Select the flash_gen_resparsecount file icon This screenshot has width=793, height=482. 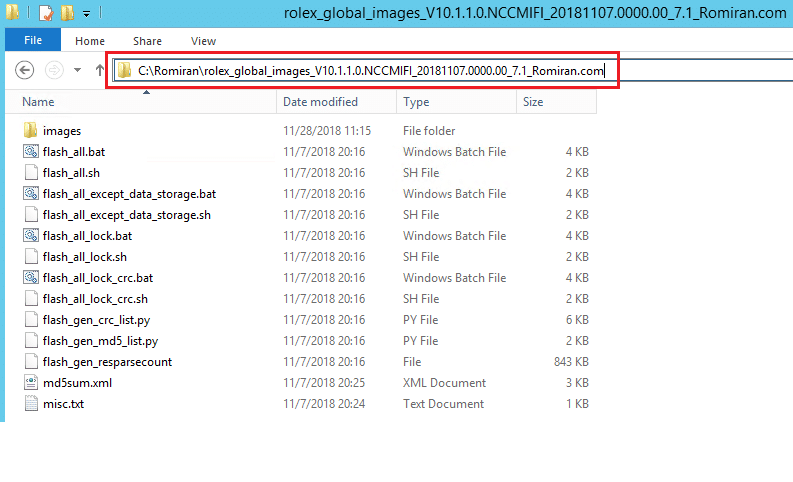point(31,362)
